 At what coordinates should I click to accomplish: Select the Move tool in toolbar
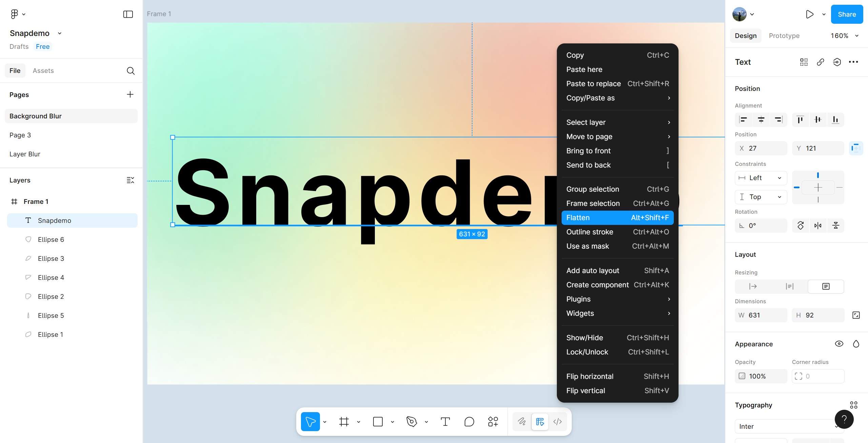click(x=310, y=422)
